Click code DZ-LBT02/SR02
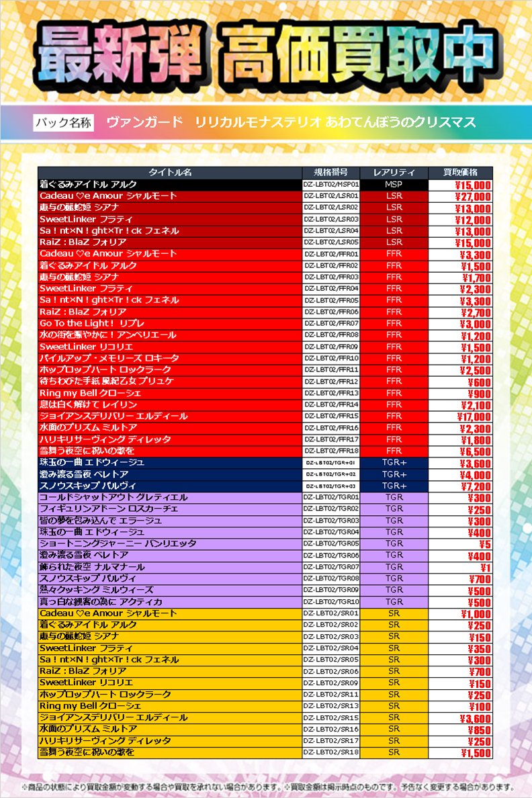Screen dimensions: 532x798 331,625
